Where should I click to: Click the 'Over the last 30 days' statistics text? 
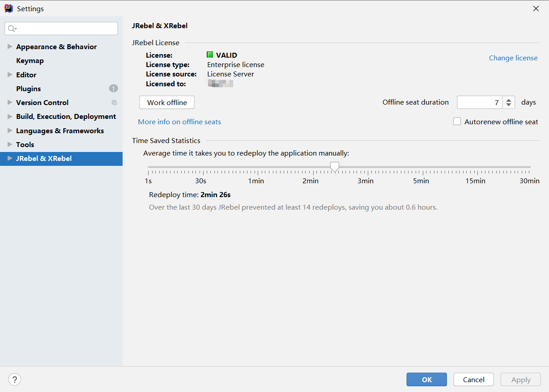(x=293, y=207)
